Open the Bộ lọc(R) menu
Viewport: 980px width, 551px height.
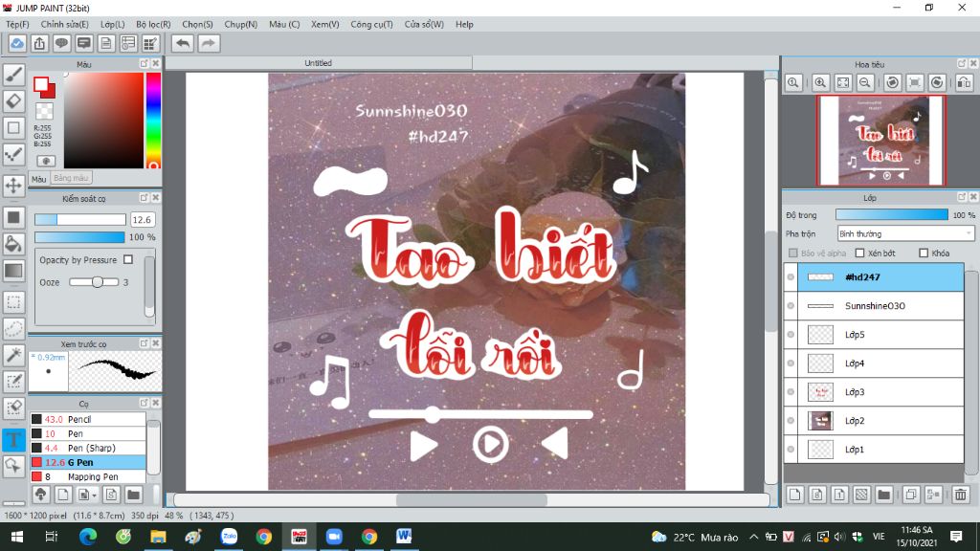(153, 24)
